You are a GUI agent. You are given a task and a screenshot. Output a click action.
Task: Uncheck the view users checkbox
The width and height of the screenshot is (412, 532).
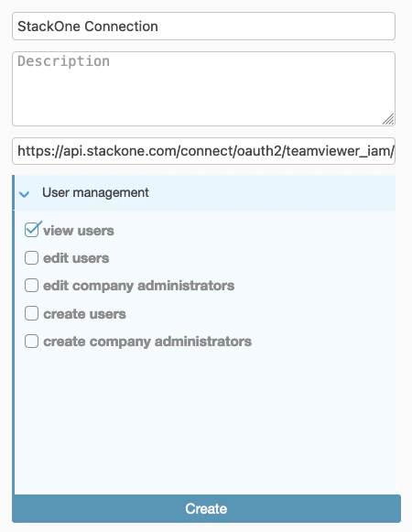pyautogui.click(x=31, y=230)
